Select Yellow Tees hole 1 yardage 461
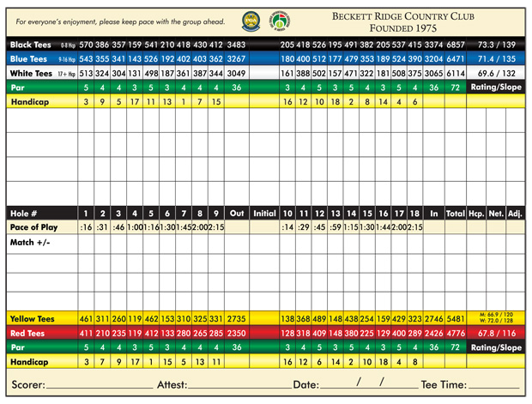 pyautogui.click(x=86, y=319)
